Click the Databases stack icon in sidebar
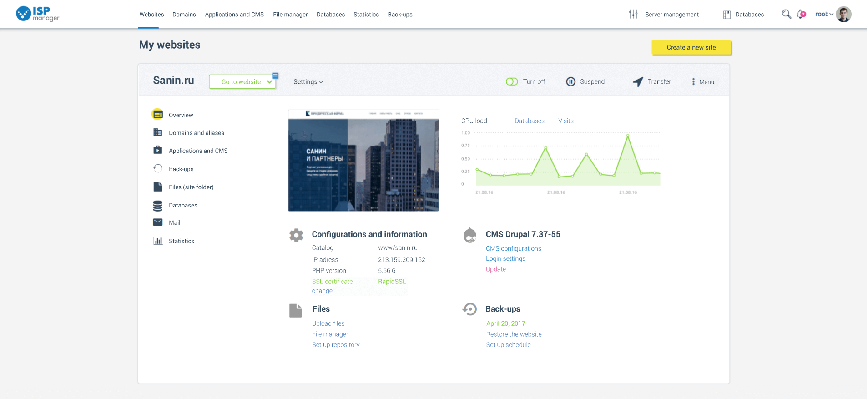The width and height of the screenshot is (868, 399). pyautogui.click(x=158, y=206)
